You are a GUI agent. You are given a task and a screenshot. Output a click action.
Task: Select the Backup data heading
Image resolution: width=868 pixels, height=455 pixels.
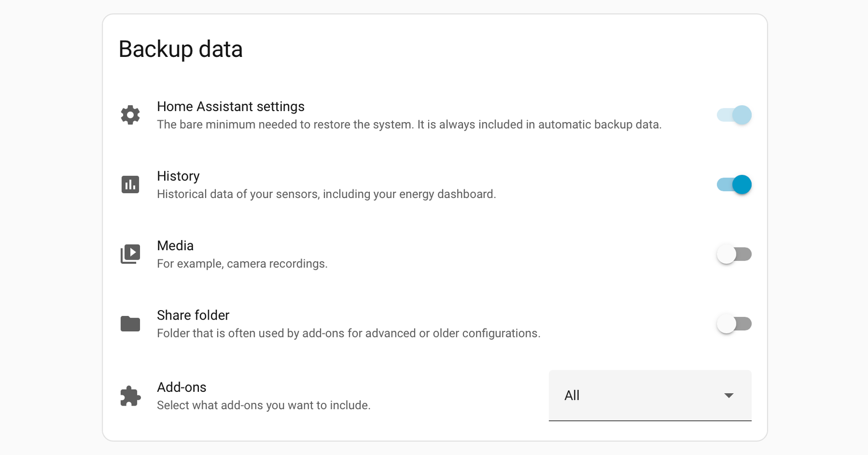[x=180, y=48]
